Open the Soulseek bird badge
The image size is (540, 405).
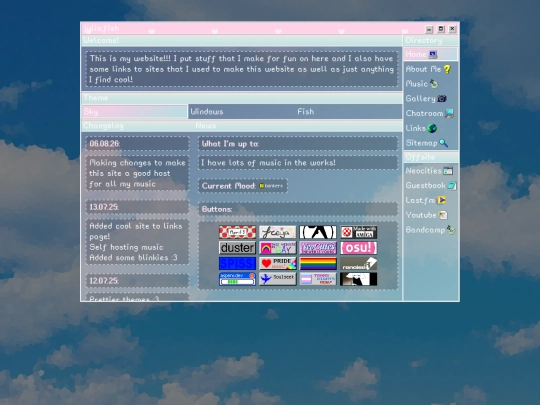pyautogui.click(x=278, y=279)
